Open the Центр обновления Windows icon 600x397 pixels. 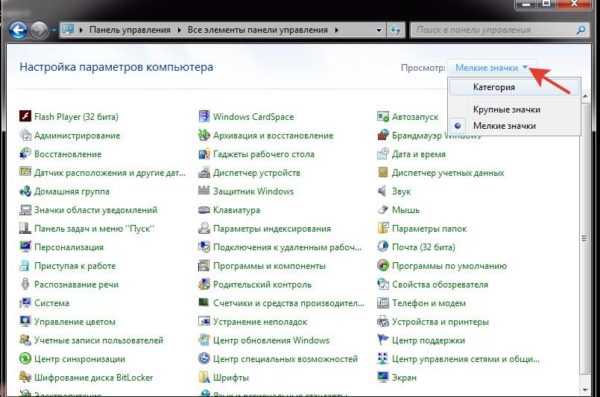pos(204,340)
